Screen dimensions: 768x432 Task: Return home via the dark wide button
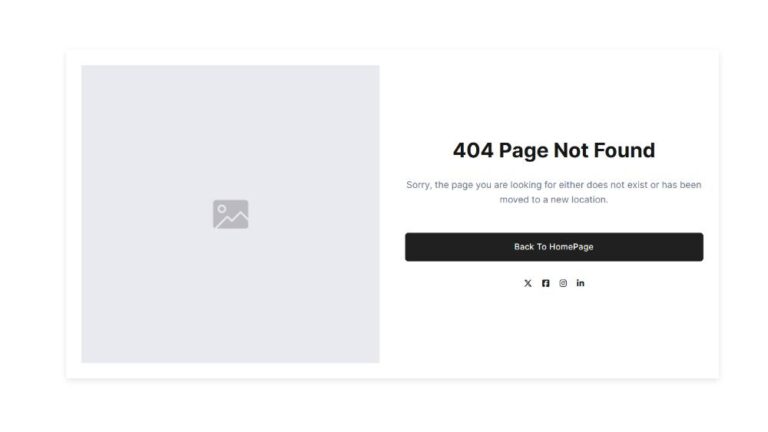click(554, 247)
